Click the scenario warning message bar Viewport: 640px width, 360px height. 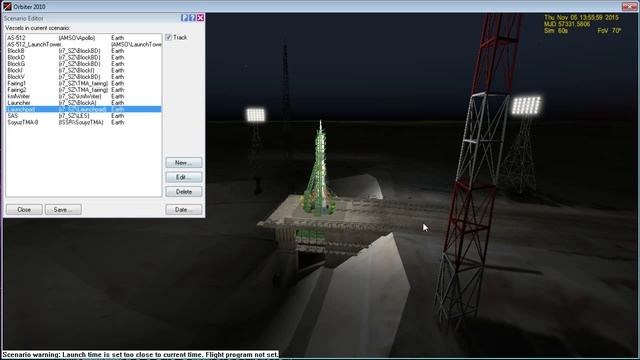pos(140,355)
